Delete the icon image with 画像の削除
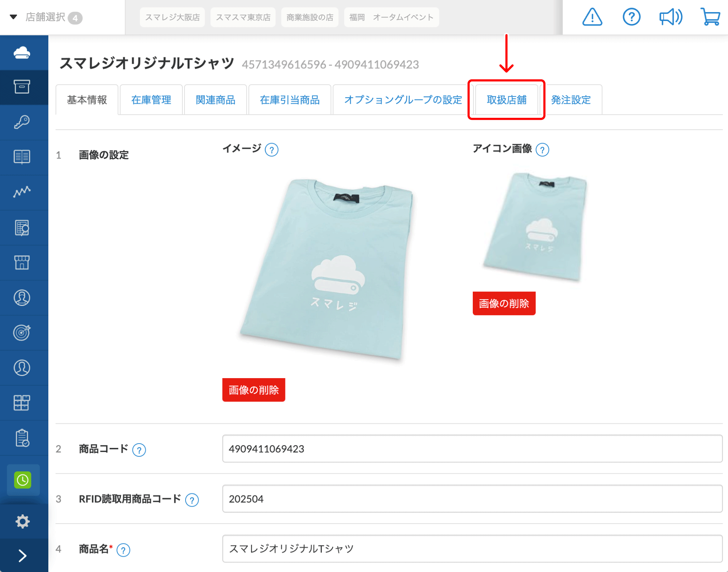The height and width of the screenshot is (572, 728). (x=504, y=303)
